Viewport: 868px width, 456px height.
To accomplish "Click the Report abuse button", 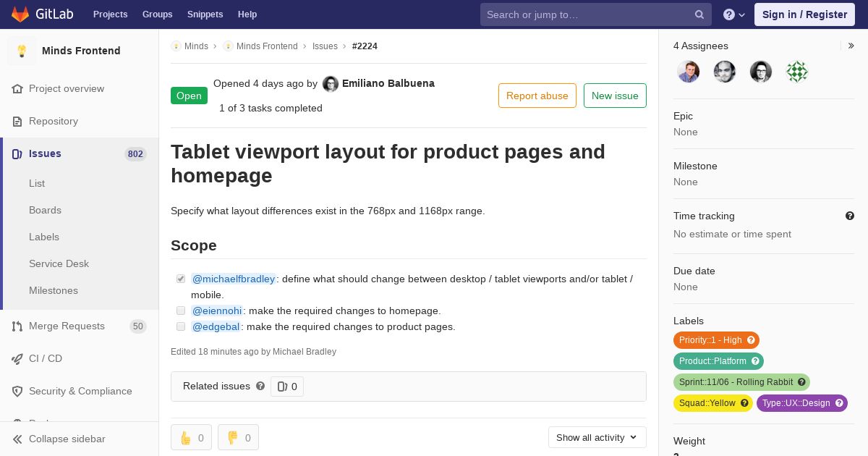I will (x=537, y=96).
